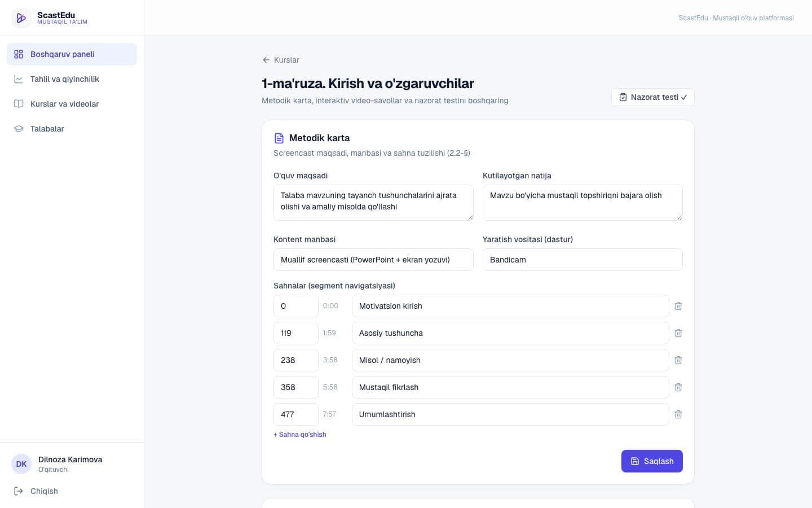This screenshot has width=812, height=508.
Task: Delete the Misol / namoyish scene
Action: point(678,360)
